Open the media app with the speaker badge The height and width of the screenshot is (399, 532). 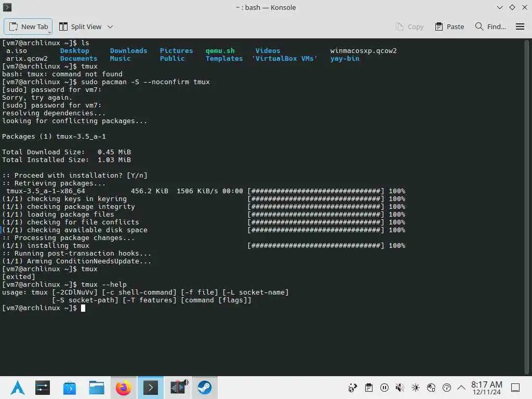tap(178, 388)
